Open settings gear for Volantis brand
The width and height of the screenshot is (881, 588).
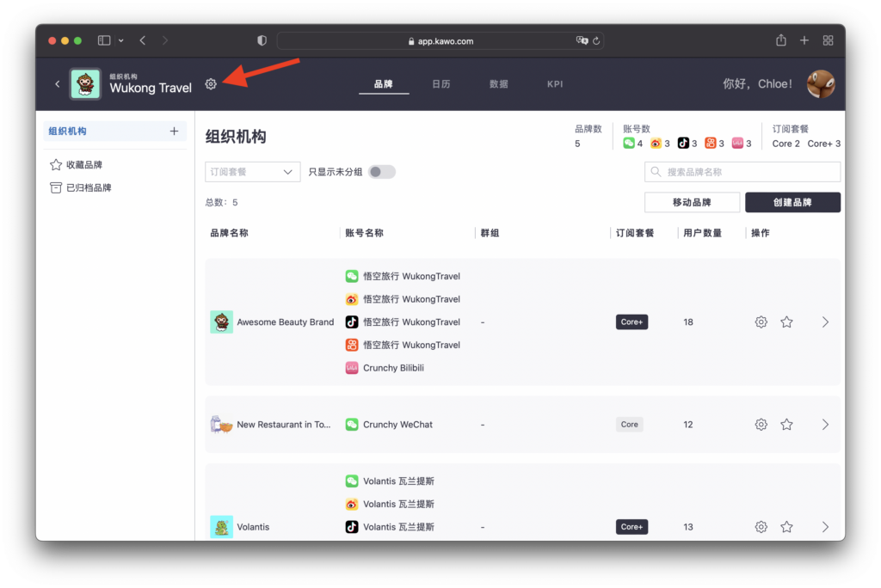point(761,527)
